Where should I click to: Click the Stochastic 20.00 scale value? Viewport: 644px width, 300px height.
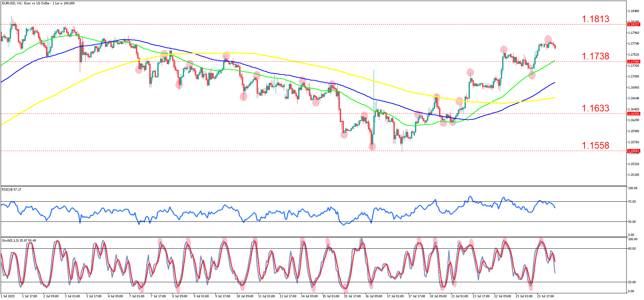tap(632, 282)
